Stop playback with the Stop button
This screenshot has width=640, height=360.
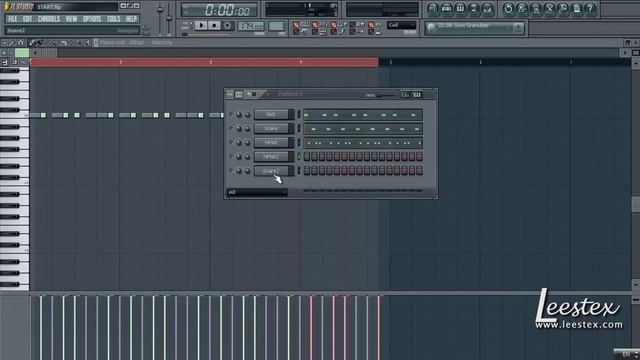(x=214, y=25)
